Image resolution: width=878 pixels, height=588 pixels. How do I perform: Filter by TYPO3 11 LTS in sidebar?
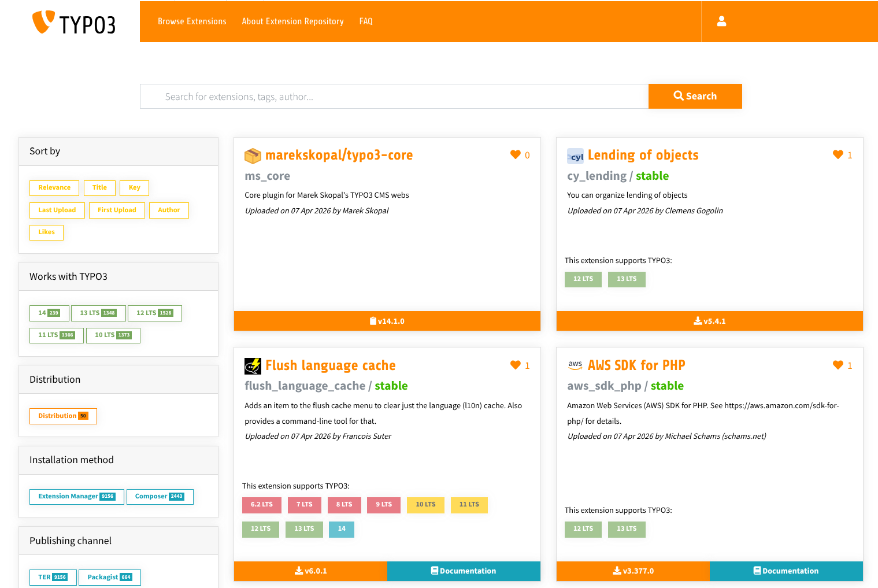point(57,335)
